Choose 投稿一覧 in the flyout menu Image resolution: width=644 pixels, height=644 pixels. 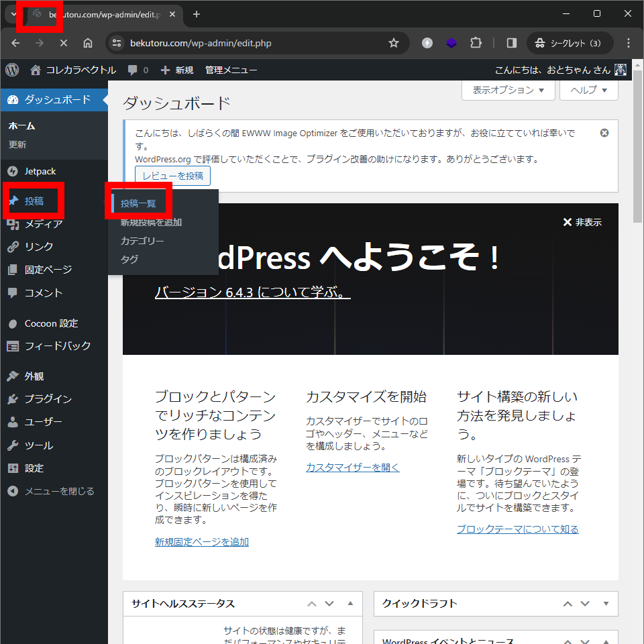point(138,204)
